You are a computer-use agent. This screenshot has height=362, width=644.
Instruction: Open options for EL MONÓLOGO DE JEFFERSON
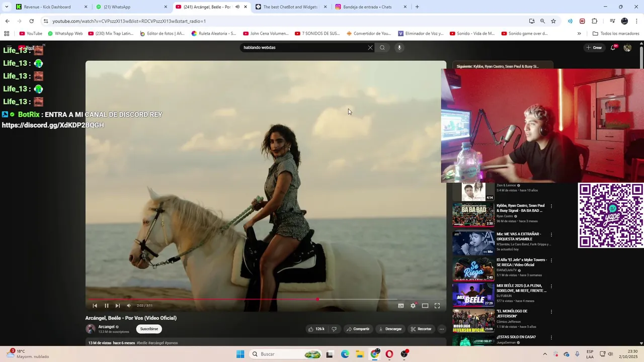pyautogui.click(x=551, y=312)
